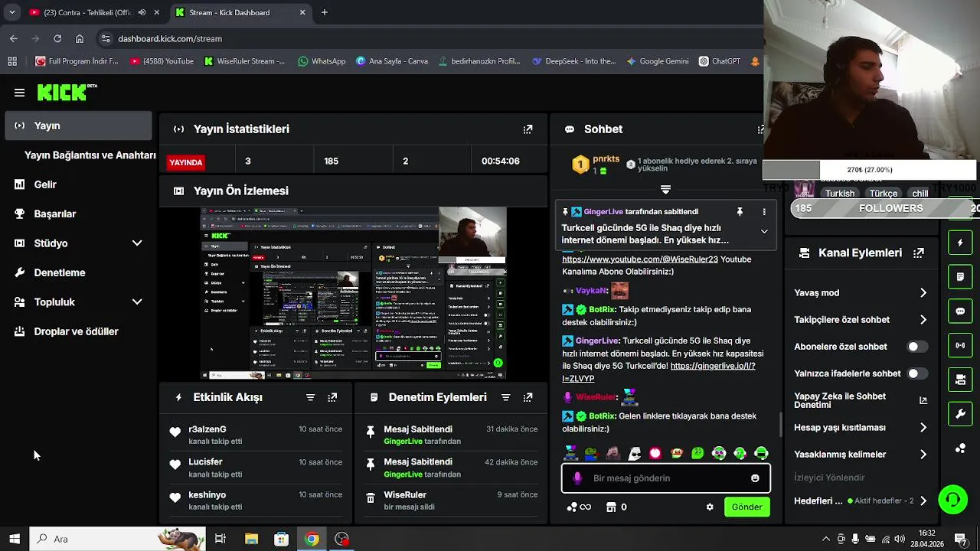Click the chat bubble icon in right sidebar
The image size is (980, 551).
point(960,311)
